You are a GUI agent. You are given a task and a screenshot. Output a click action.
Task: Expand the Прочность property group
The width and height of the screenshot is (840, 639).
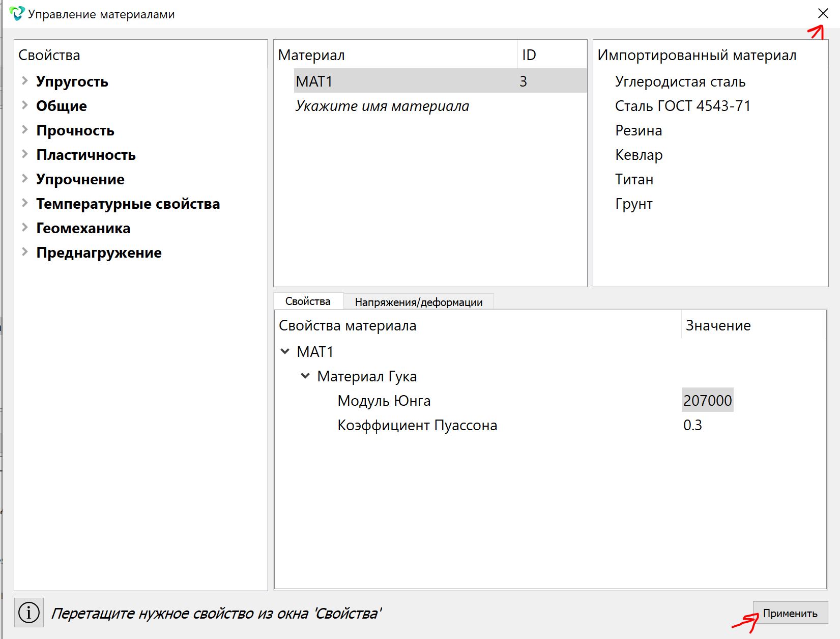point(24,130)
